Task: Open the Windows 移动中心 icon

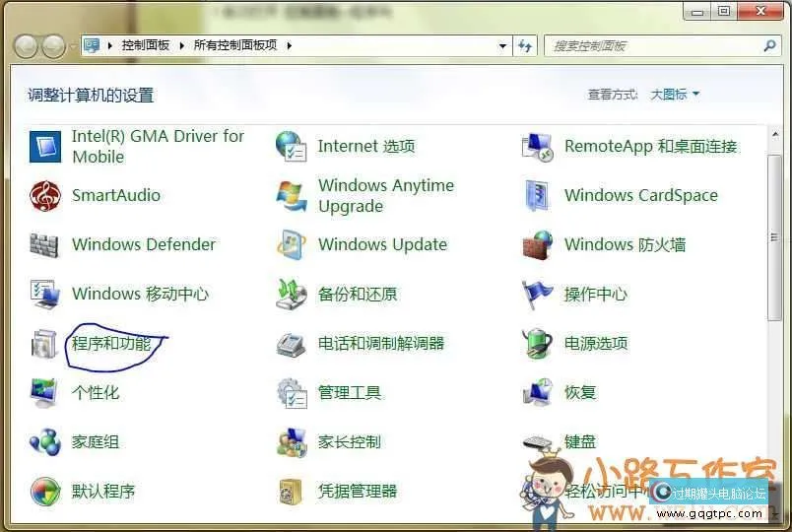Action: pos(45,294)
